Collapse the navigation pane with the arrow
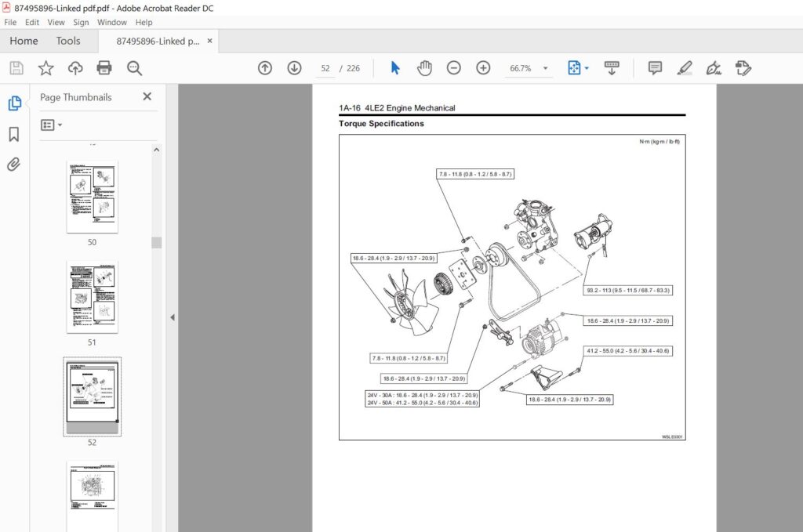The height and width of the screenshot is (532, 803). coord(173,317)
